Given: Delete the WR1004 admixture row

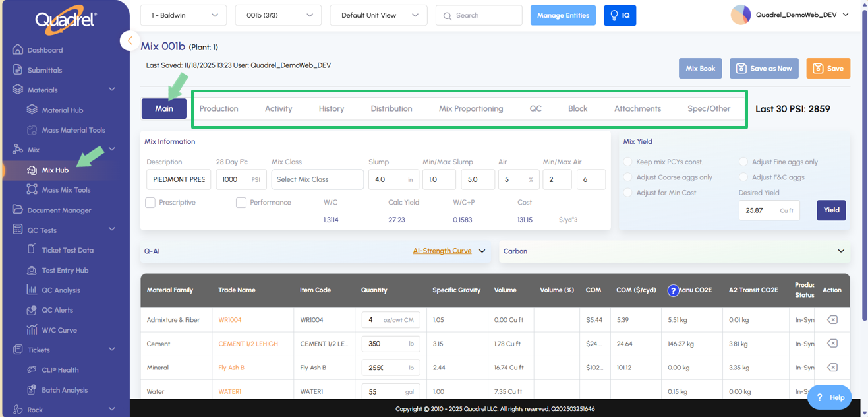Looking at the screenshot, I should click(832, 320).
